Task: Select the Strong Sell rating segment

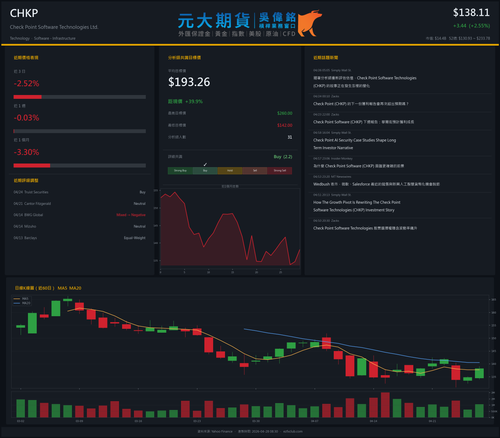Action: coord(280,171)
